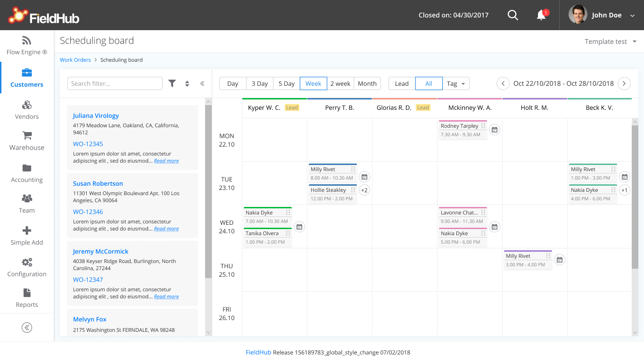
Task: Toggle the sort order of the filter list
Action: coord(187,83)
